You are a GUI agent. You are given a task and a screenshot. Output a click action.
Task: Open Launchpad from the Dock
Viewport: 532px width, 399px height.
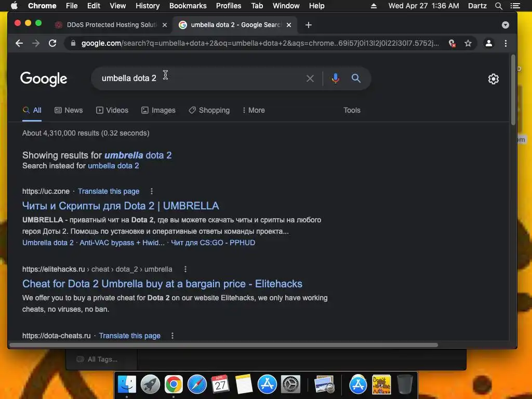pos(150,385)
